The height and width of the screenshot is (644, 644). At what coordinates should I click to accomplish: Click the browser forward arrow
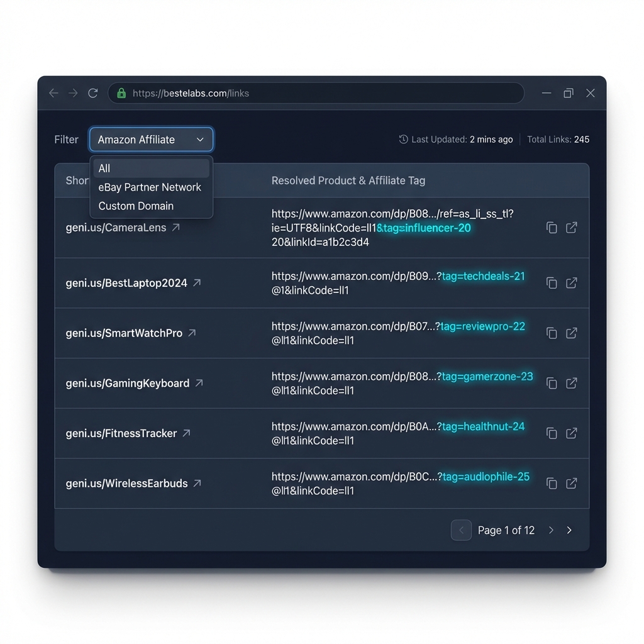coord(73,92)
